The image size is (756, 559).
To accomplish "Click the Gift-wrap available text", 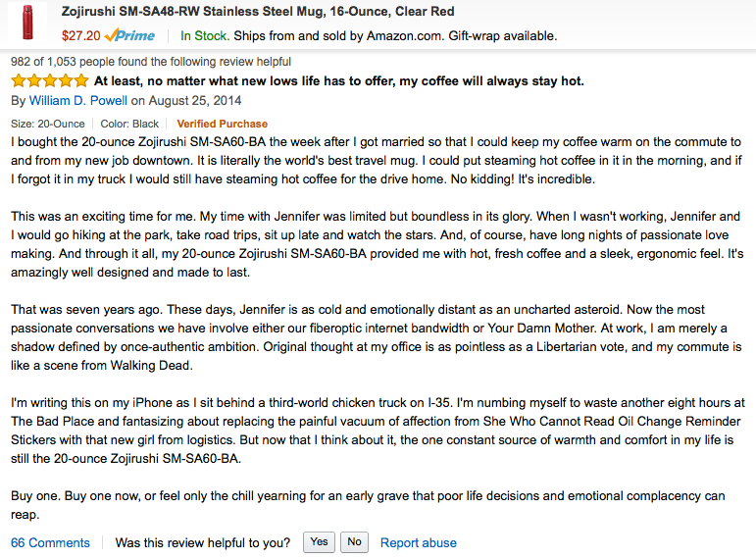I will point(495,36).
